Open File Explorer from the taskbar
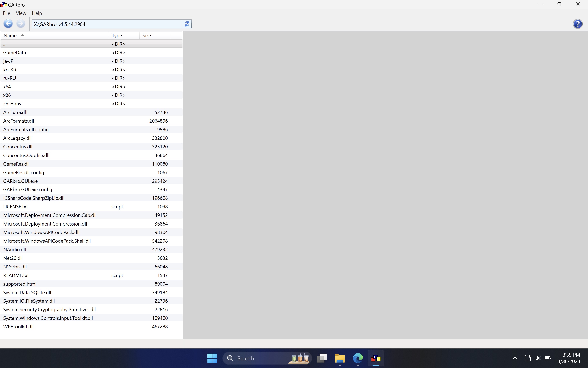Image resolution: width=588 pixels, height=368 pixels. click(340, 358)
